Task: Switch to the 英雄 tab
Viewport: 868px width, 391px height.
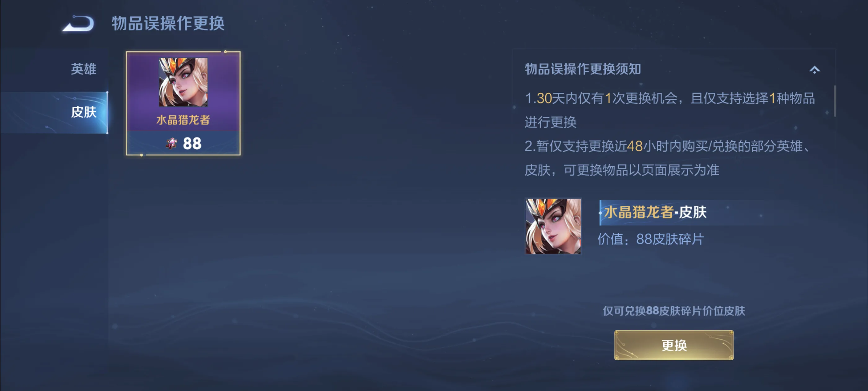Action: pos(84,69)
